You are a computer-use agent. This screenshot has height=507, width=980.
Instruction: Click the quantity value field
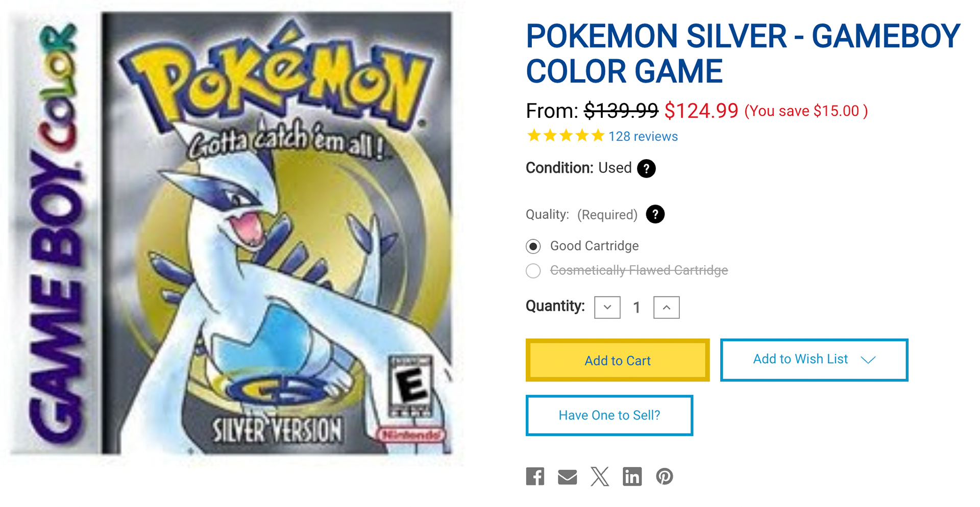[636, 307]
